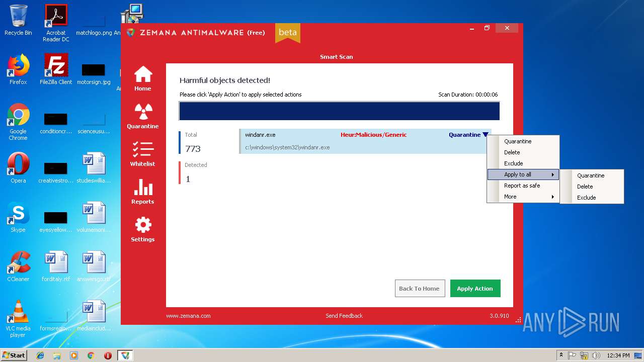The width and height of the screenshot is (644, 362).
Task: Launch Chrome from the taskbar
Action: 91,355
